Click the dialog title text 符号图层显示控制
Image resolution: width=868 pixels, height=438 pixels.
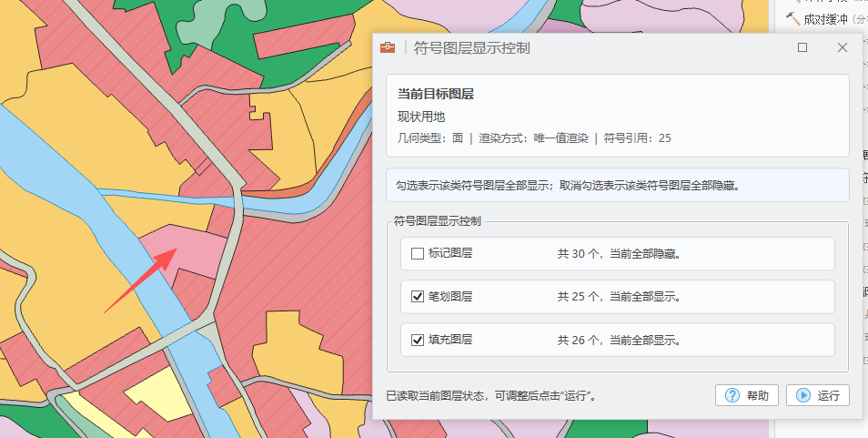point(471,48)
